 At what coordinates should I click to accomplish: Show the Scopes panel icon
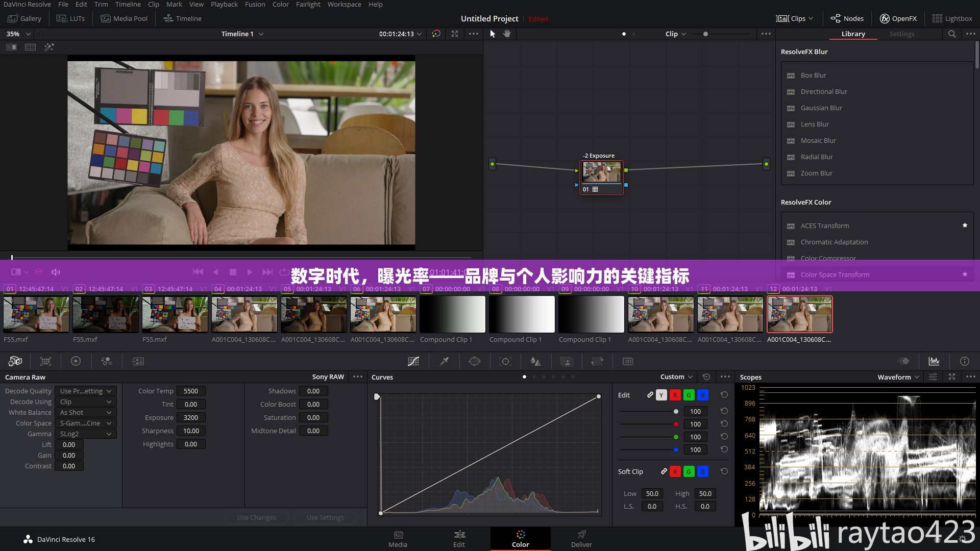(x=934, y=361)
